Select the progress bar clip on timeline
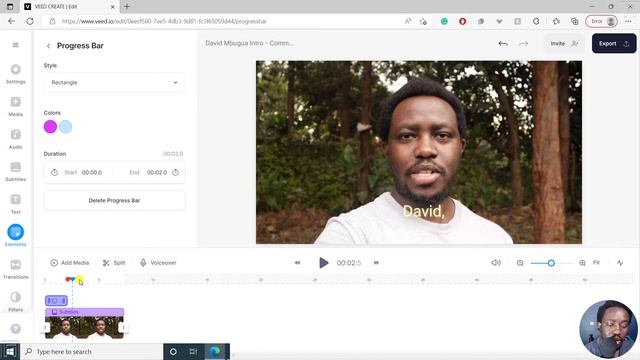The image size is (640, 360). click(x=56, y=301)
